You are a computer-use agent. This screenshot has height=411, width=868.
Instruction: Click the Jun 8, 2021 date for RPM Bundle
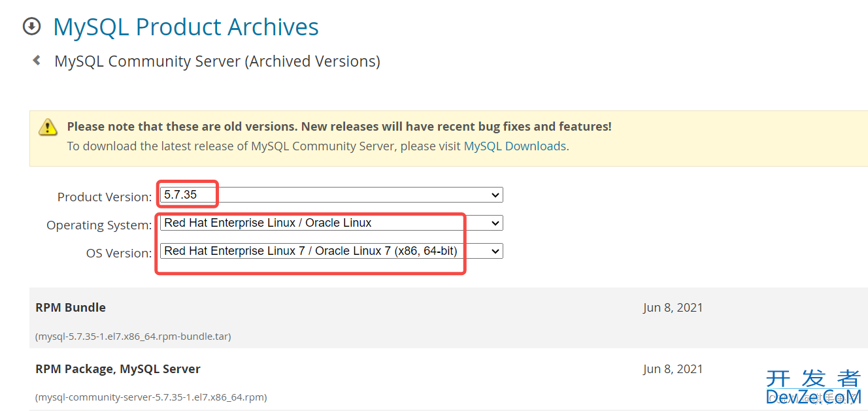pyautogui.click(x=673, y=308)
